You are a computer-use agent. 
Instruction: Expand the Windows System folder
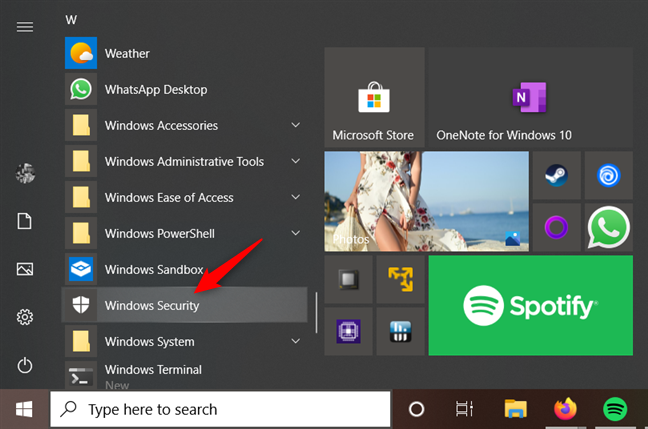[x=295, y=342]
